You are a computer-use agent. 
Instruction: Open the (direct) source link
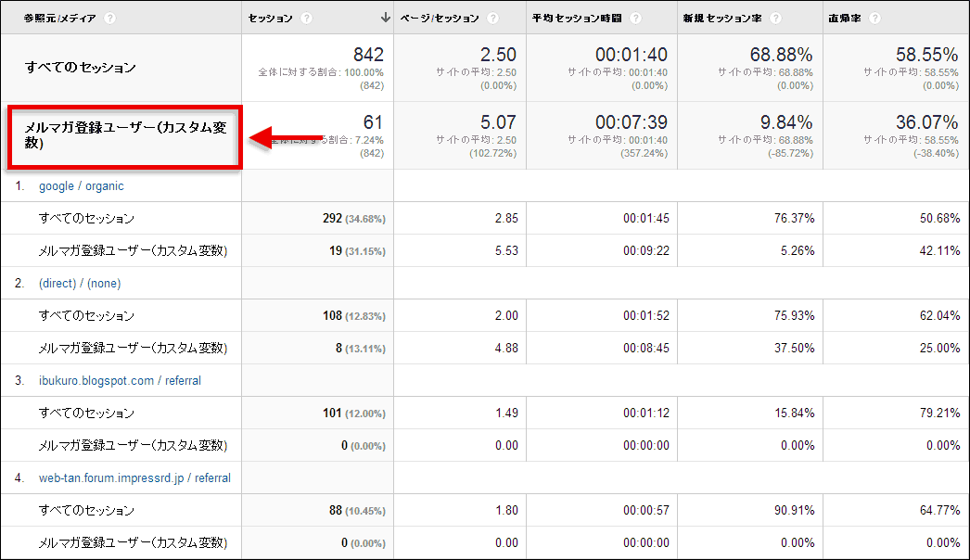(x=57, y=284)
